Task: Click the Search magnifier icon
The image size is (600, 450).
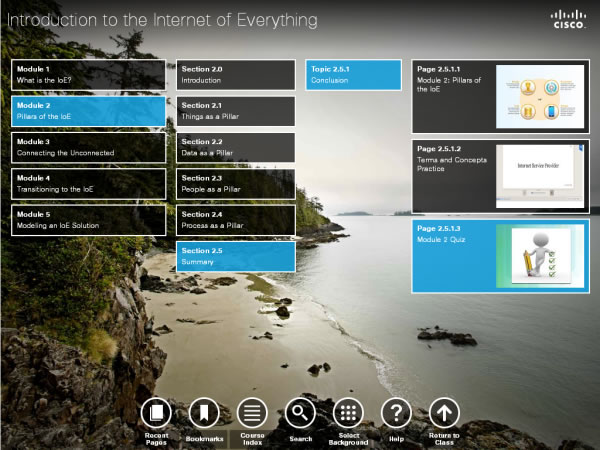Action: tap(300, 412)
